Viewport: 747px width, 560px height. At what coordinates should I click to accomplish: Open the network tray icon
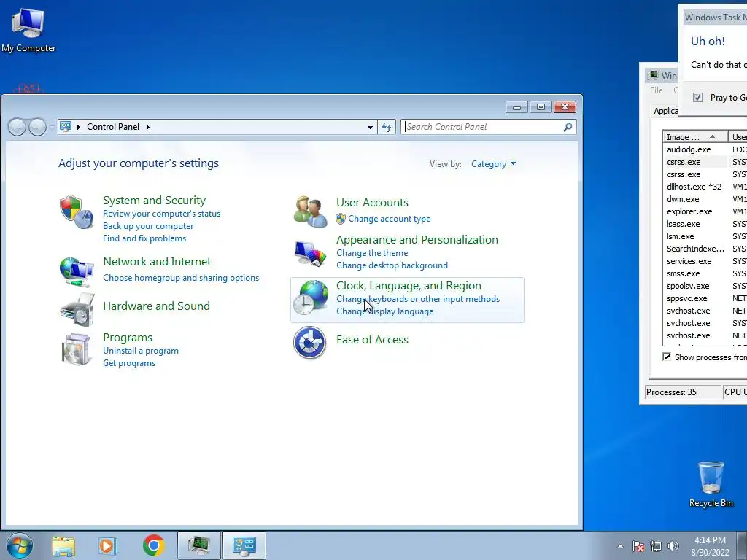point(656,546)
